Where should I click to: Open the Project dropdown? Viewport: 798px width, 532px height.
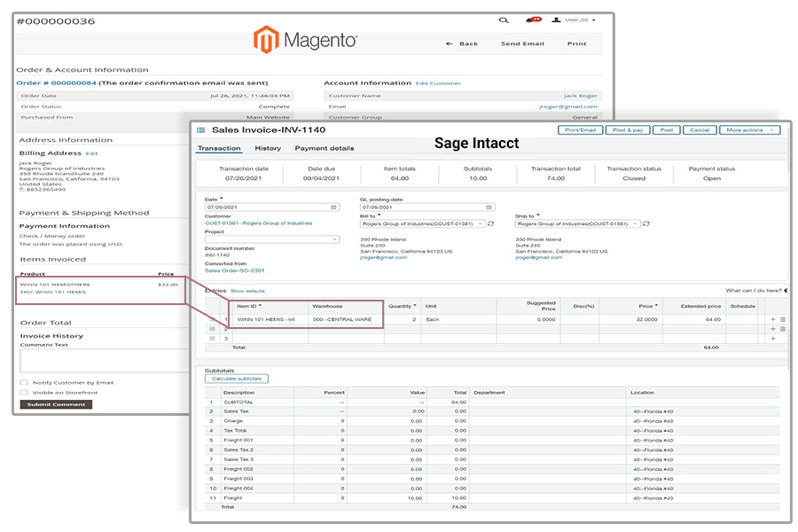pyautogui.click(x=271, y=239)
